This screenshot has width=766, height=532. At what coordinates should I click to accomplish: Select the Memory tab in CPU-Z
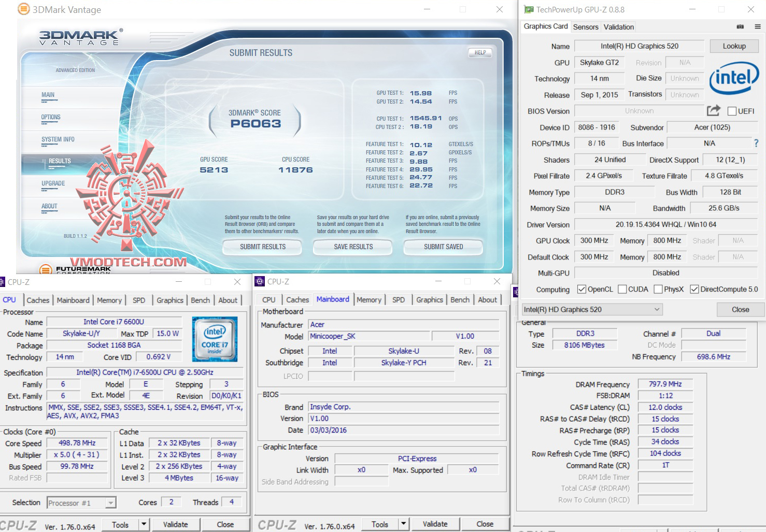click(109, 300)
